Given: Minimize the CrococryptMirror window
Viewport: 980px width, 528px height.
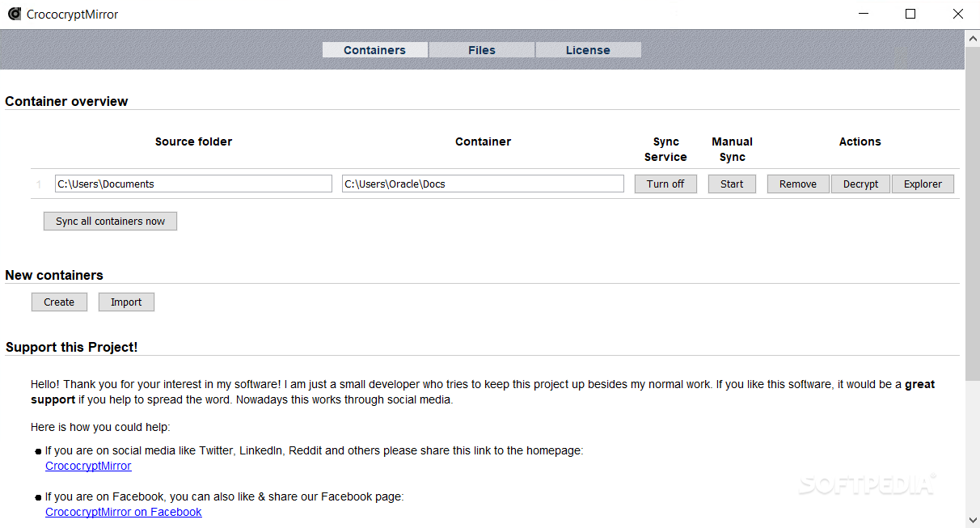Looking at the screenshot, I should [x=864, y=14].
